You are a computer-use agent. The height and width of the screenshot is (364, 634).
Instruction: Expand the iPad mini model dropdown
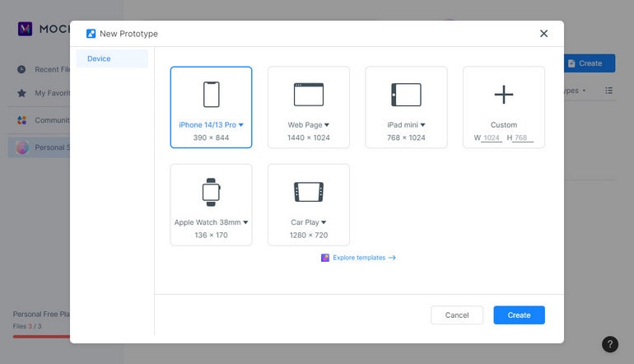point(422,125)
